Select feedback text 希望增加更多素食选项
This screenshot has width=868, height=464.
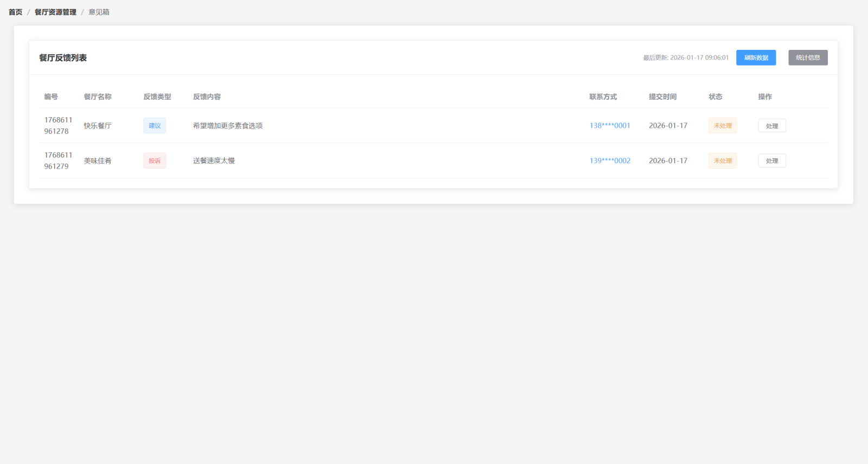pos(228,126)
